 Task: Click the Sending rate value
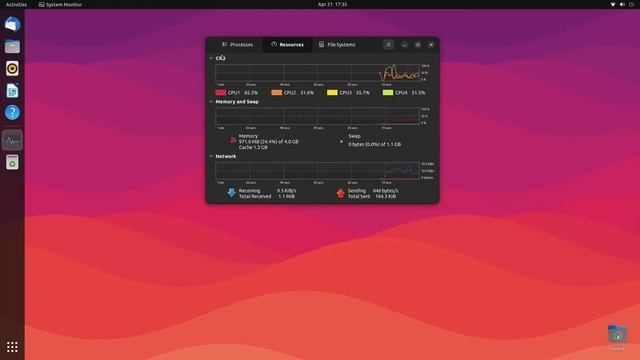385,191
